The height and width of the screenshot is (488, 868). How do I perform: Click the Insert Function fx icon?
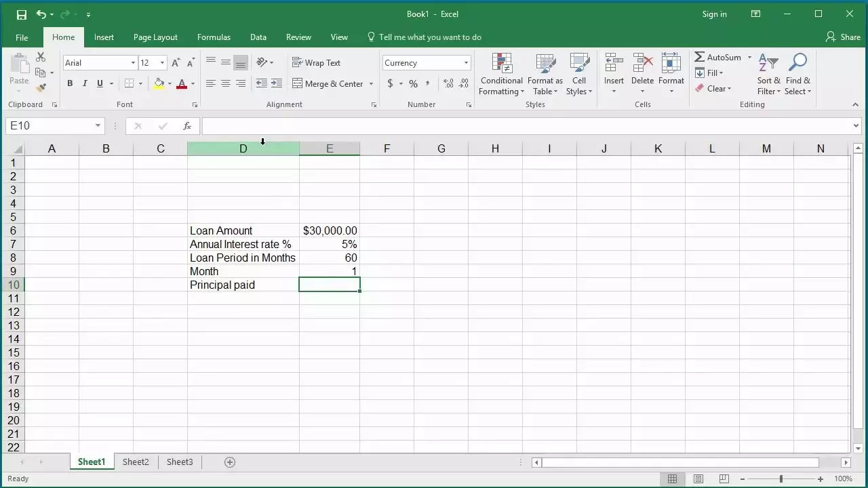187,126
